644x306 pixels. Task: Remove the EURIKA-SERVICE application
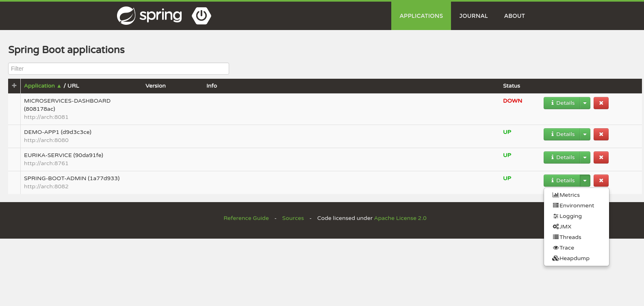[x=601, y=157]
